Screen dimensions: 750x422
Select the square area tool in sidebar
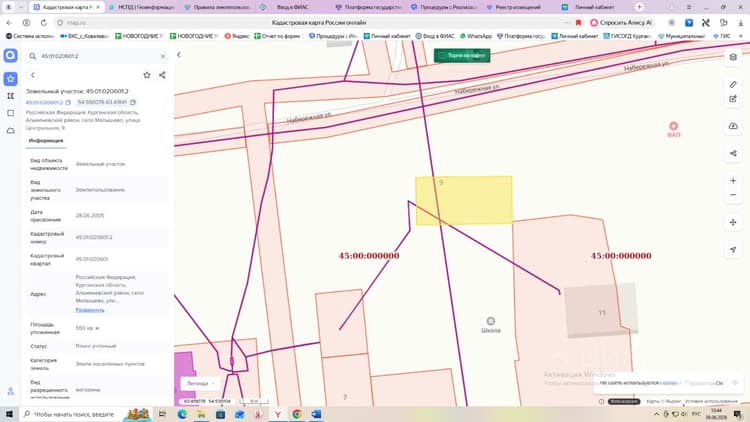pyautogui.click(x=10, y=113)
